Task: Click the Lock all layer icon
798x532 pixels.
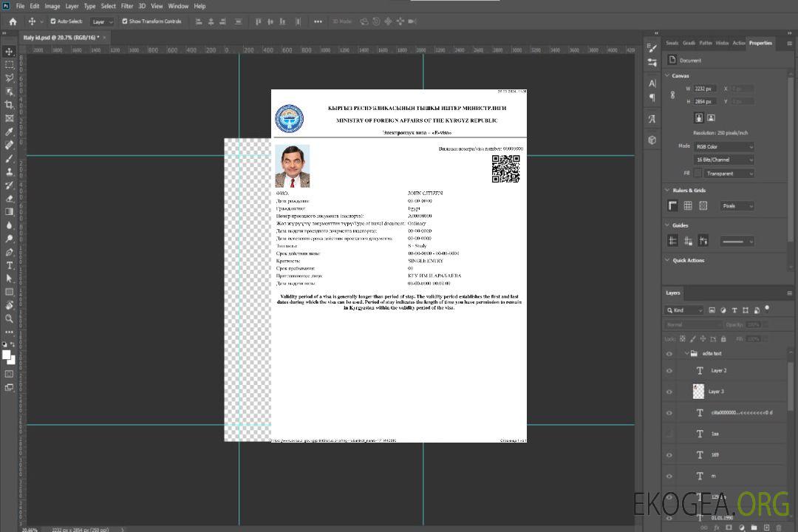Action: click(723, 338)
